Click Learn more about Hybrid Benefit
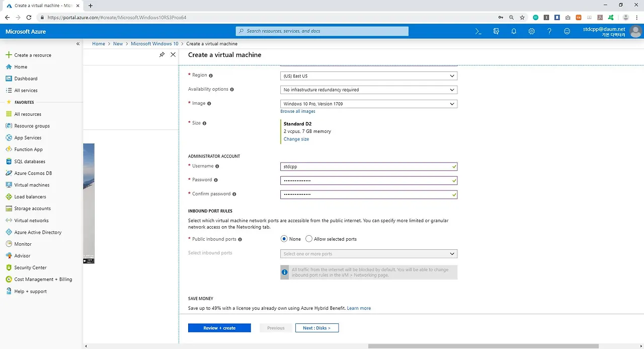Viewport: 644px width, 349px height. click(359, 308)
